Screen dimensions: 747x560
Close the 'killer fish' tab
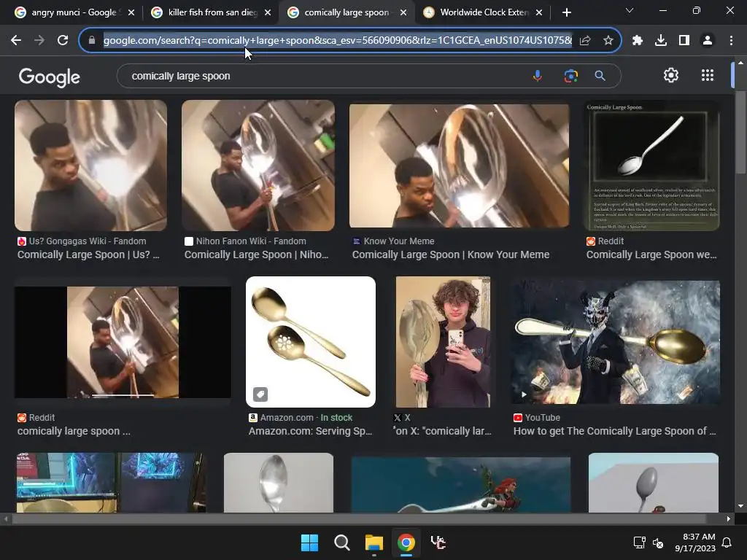(268, 12)
